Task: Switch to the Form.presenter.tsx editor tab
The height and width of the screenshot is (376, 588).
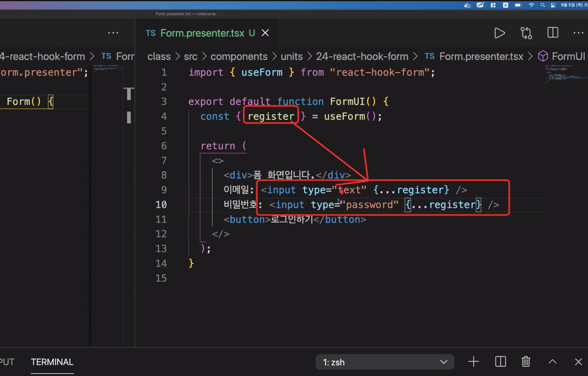Action: 202,33
